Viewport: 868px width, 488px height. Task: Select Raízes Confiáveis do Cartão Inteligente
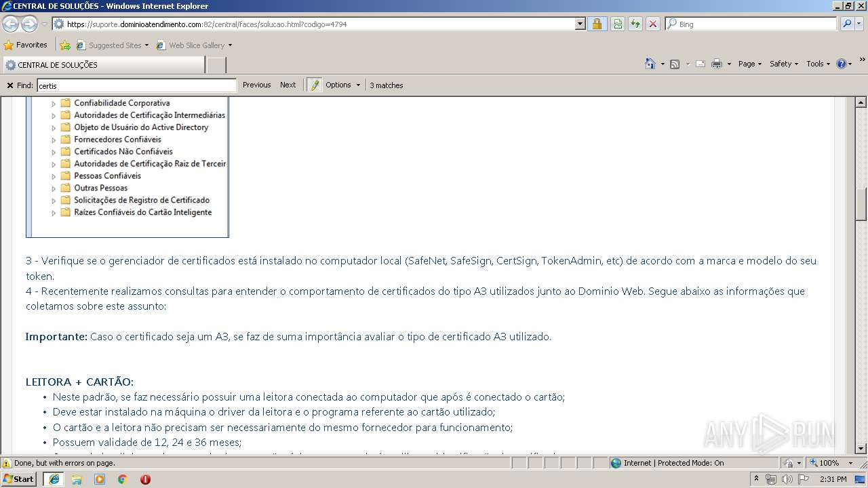[x=142, y=213]
